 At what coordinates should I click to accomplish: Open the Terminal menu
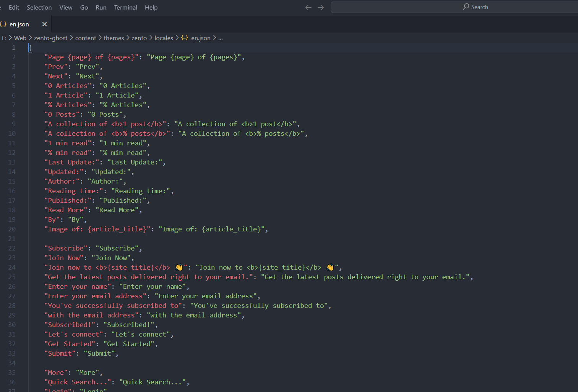coord(125,7)
